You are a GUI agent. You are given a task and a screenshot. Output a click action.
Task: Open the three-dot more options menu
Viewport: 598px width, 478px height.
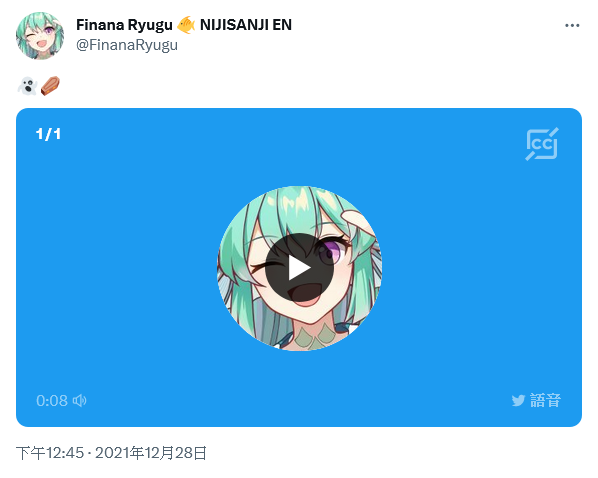[x=572, y=26]
